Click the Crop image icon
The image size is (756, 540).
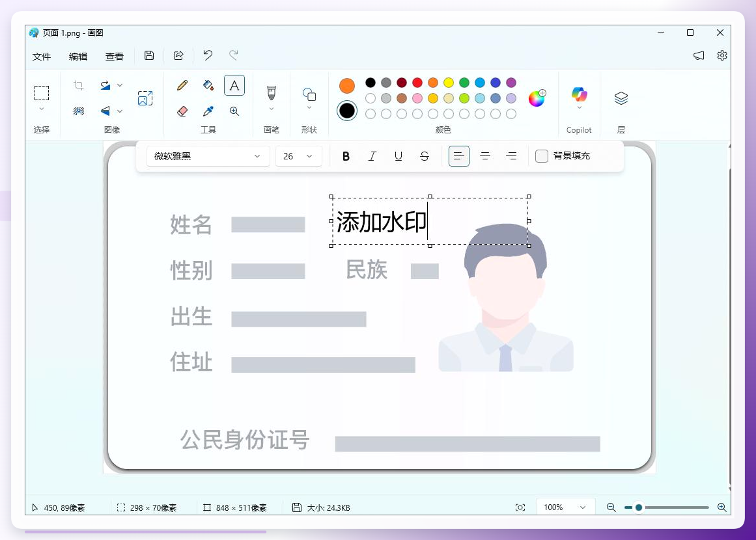pos(79,85)
